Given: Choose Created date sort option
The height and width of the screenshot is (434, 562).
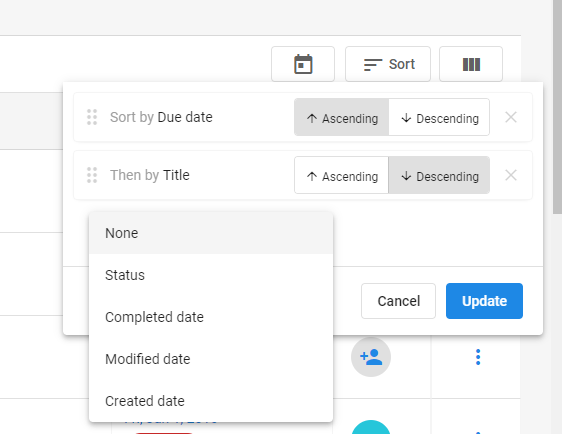Looking at the screenshot, I should click(211, 401).
